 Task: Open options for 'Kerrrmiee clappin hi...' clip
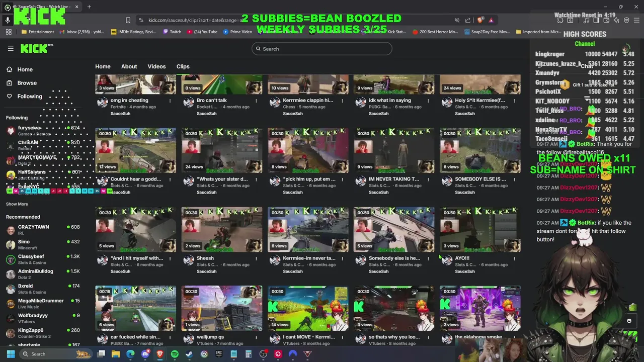[x=342, y=101]
